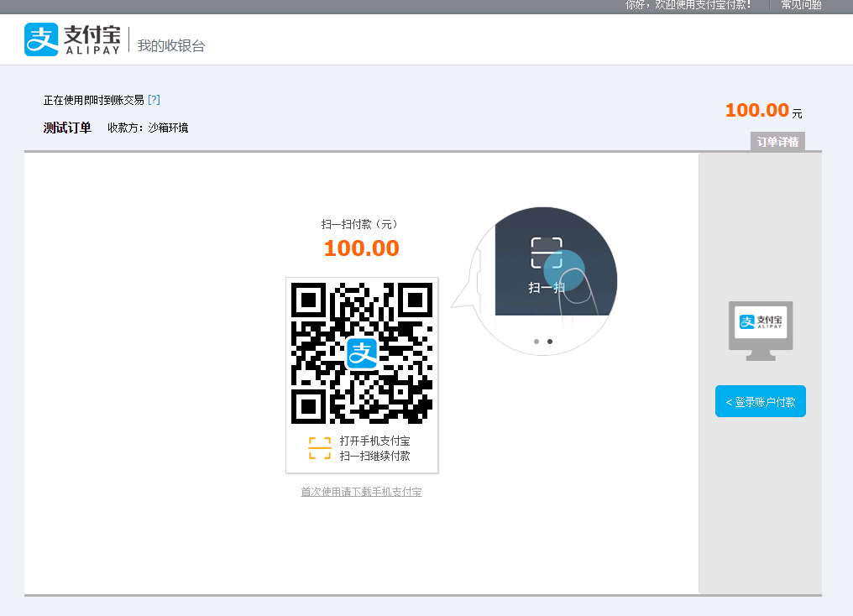
Task: Click the payment QR code
Action: [362, 352]
